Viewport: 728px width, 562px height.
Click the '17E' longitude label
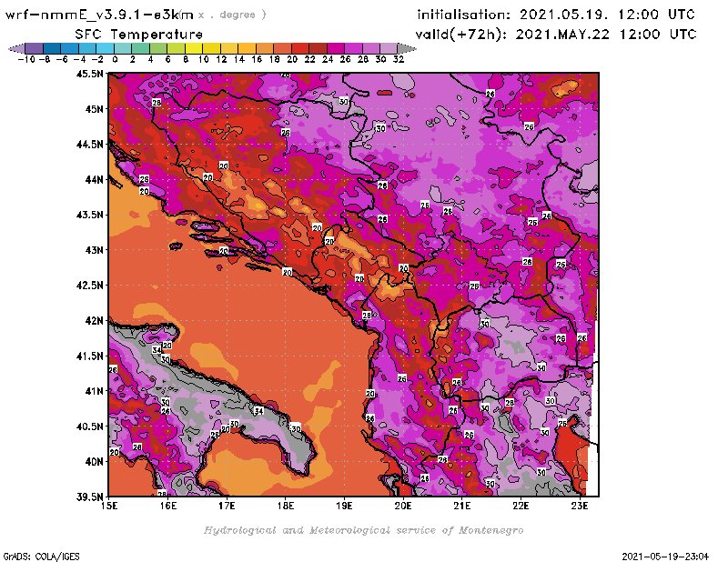tap(227, 506)
